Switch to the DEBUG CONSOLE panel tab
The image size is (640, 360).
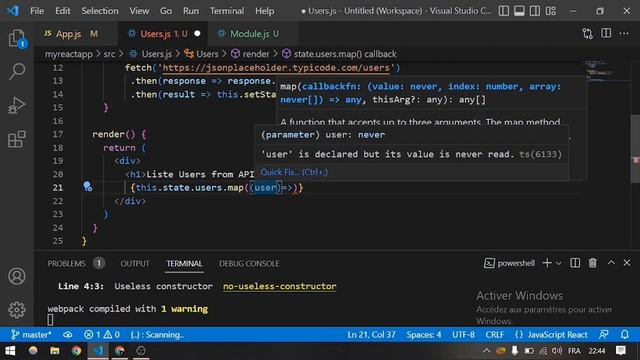click(249, 263)
